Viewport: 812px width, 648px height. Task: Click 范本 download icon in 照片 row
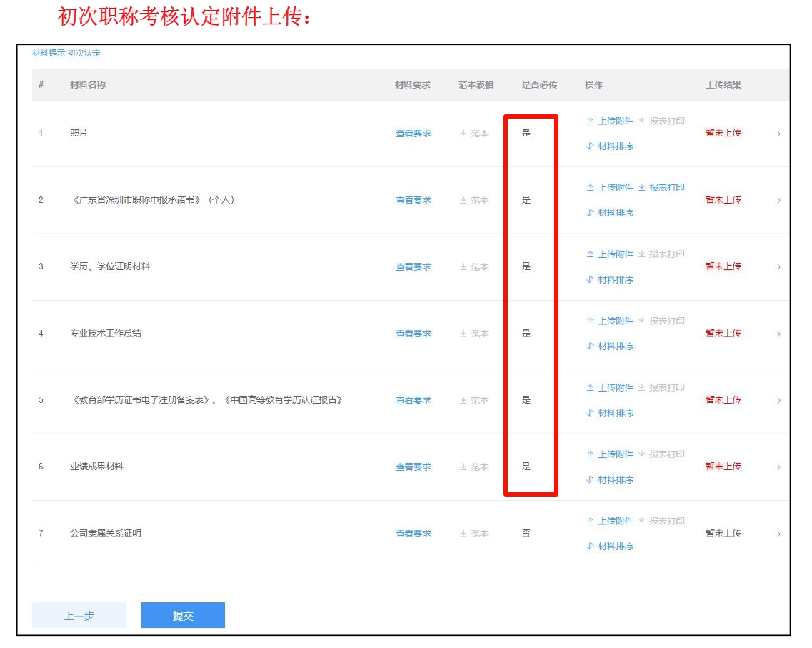point(463,134)
